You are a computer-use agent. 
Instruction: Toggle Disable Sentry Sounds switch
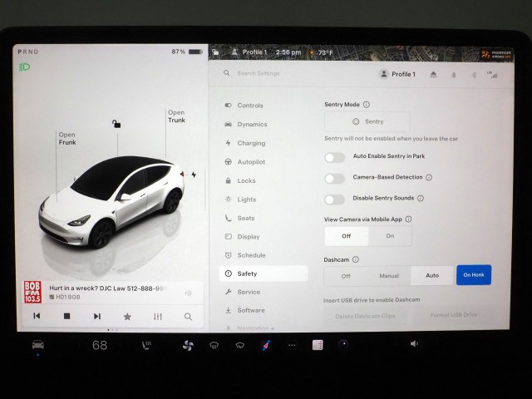click(x=334, y=199)
